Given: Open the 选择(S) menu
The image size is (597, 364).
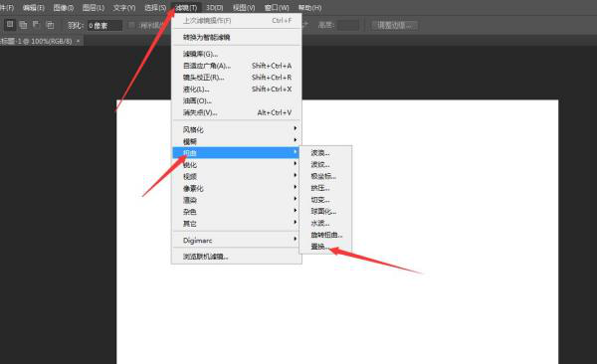Looking at the screenshot, I should (155, 8).
